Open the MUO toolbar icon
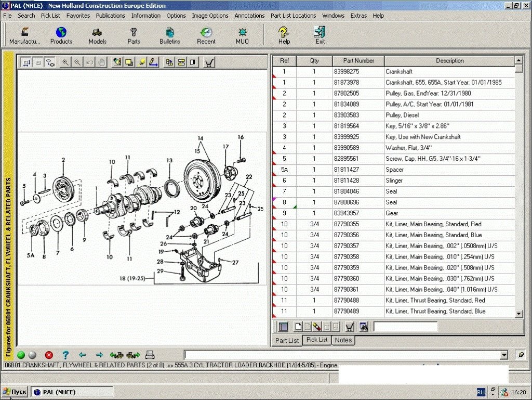This screenshot has width=532, height=400. tap(242, 35)
